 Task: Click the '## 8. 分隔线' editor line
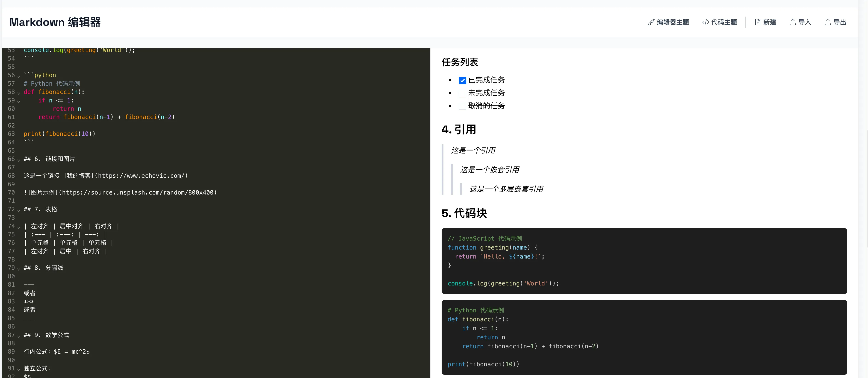44,268
